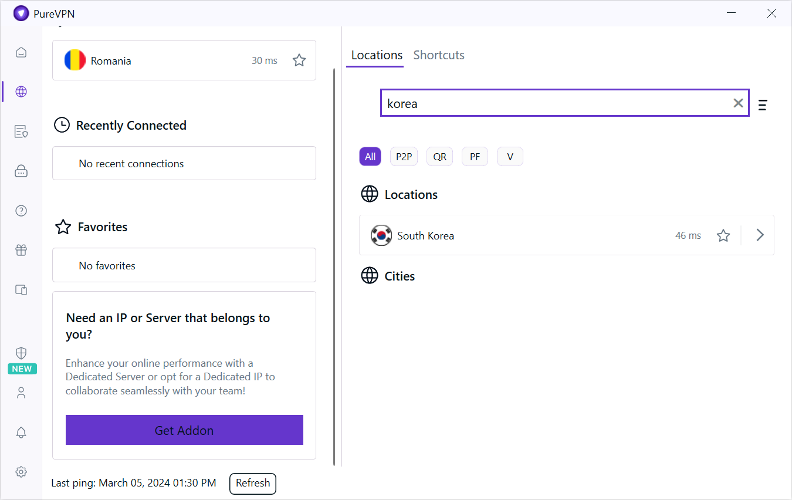Open the settings gear icon
The image size is (792, 500).
(21, 472)
